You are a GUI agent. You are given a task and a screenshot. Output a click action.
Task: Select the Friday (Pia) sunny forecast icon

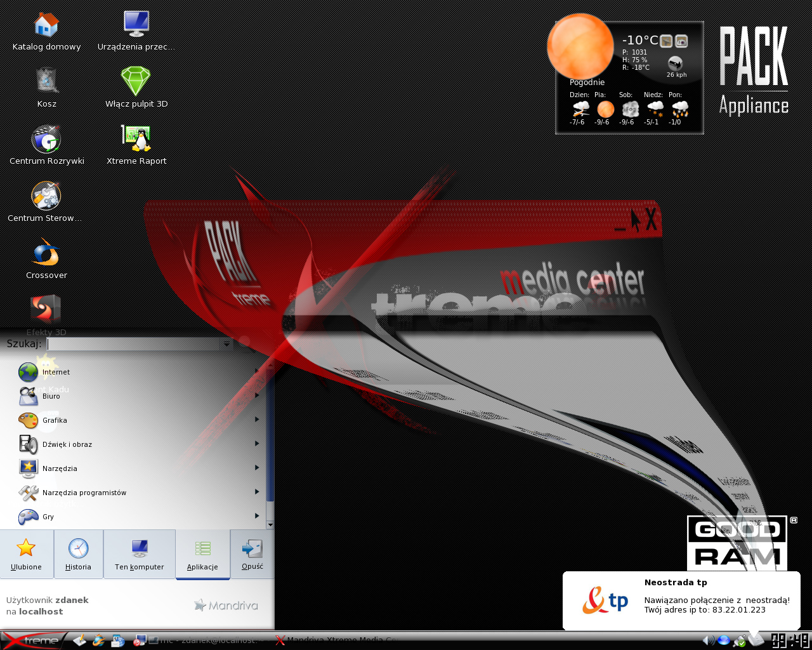[x=606, y=109]
